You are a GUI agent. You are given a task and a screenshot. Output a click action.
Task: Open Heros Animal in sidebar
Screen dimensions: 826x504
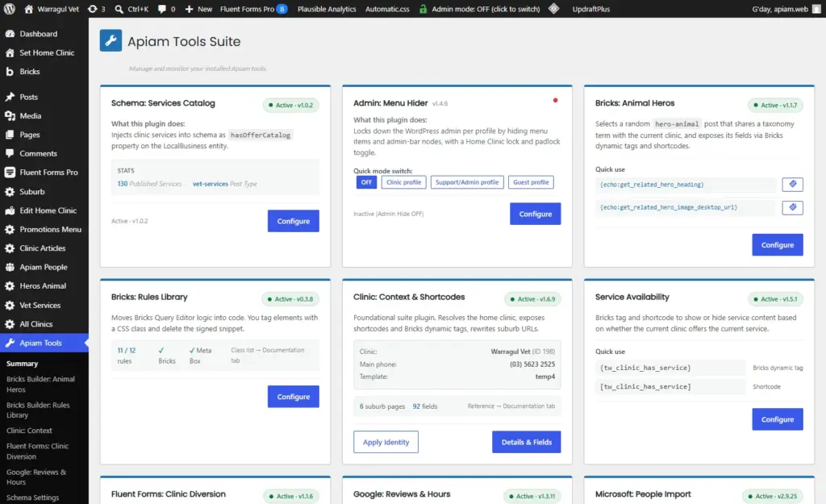pos(44,286)
